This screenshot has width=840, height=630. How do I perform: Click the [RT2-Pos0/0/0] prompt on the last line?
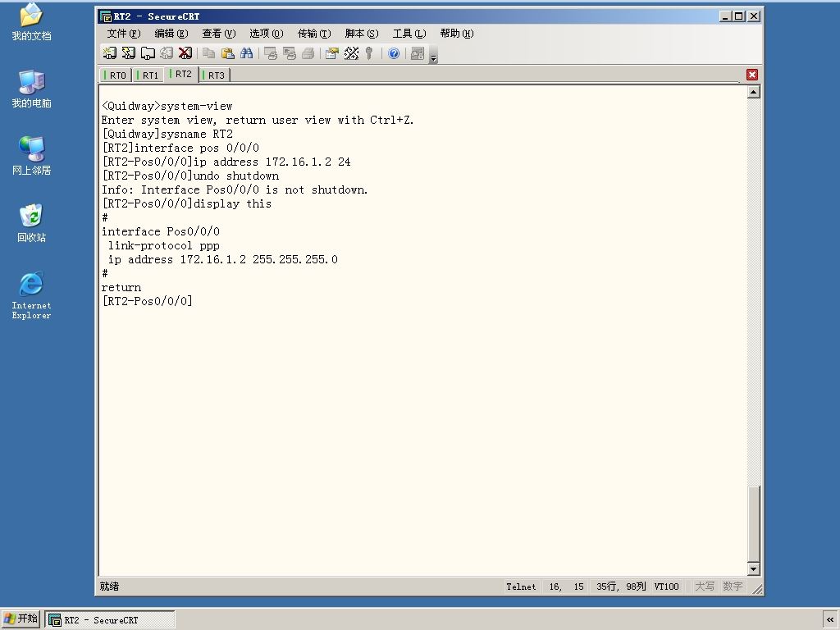pyautogui.click(x=148, y=301)
